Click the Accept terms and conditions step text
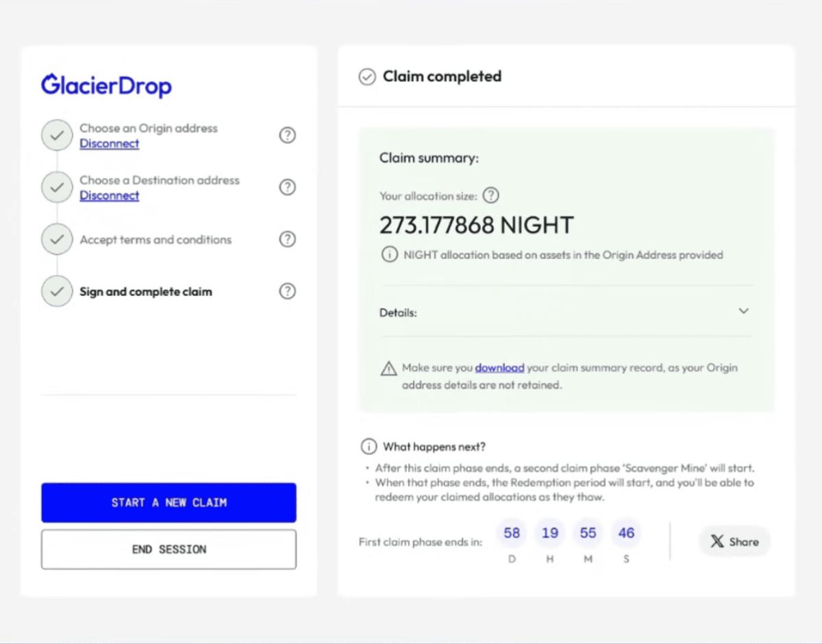Screen dimensions: 822x644 coord(155,240)
